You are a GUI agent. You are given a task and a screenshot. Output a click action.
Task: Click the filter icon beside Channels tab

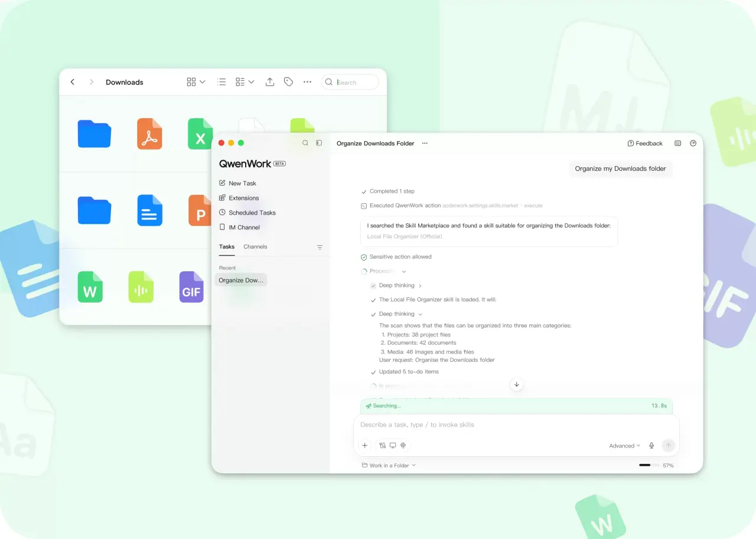coord(320,248)
